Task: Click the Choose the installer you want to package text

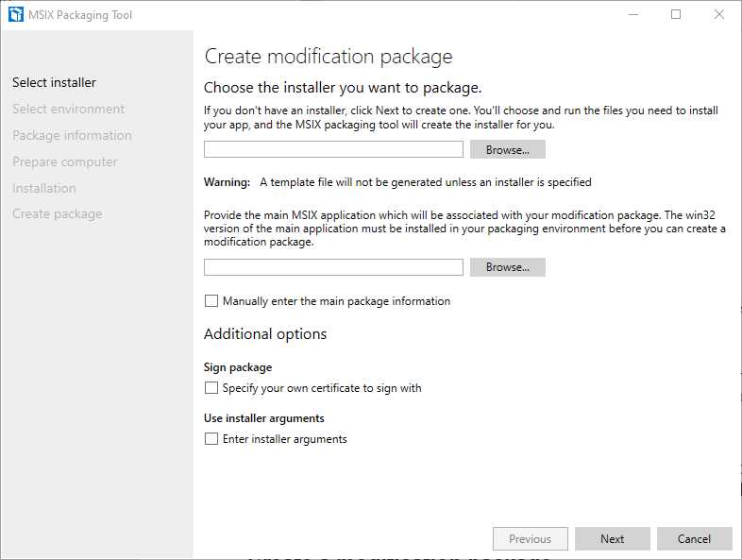Action: click(343, 88)
